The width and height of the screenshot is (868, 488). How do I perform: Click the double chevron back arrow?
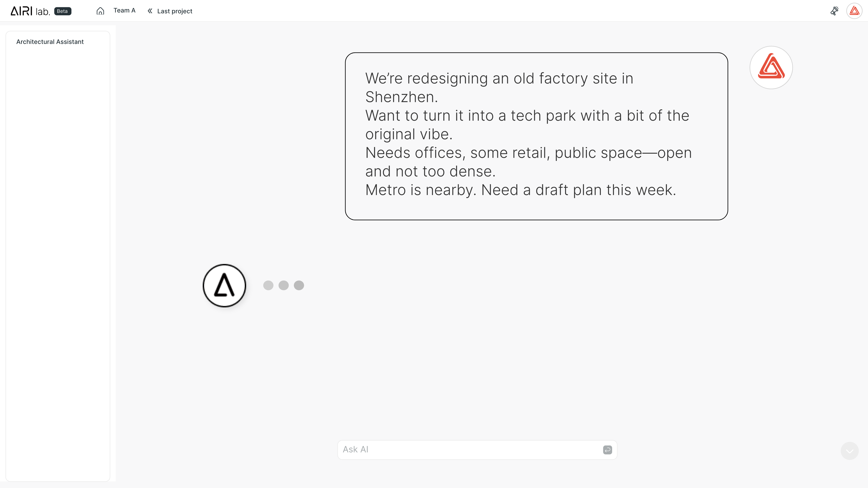pos(150,11)
